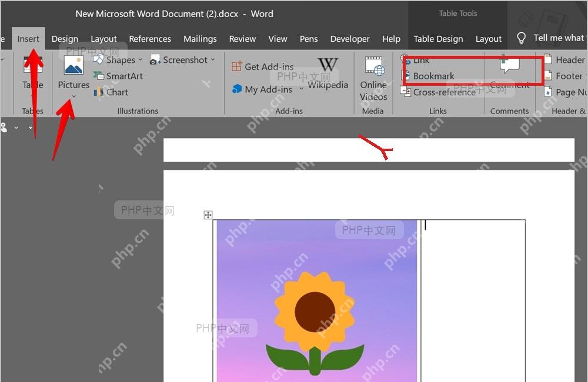The height and width of the screenshot is (382, 588).
Task: Expand the touch mode dropdown arrow
Action: pos(16,128)
